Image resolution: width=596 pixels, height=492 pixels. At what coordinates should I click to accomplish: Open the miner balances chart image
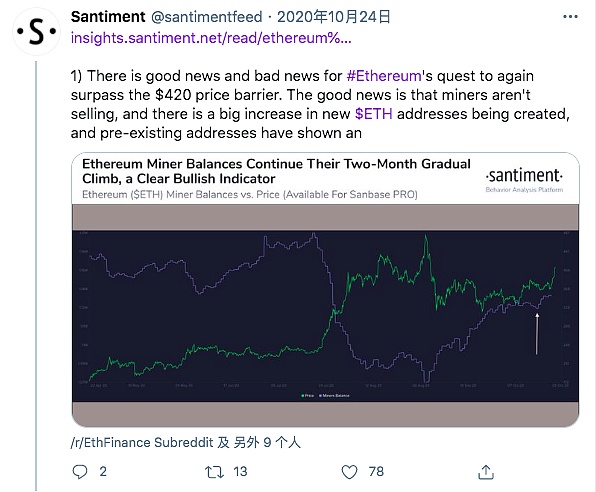(325, 315)
